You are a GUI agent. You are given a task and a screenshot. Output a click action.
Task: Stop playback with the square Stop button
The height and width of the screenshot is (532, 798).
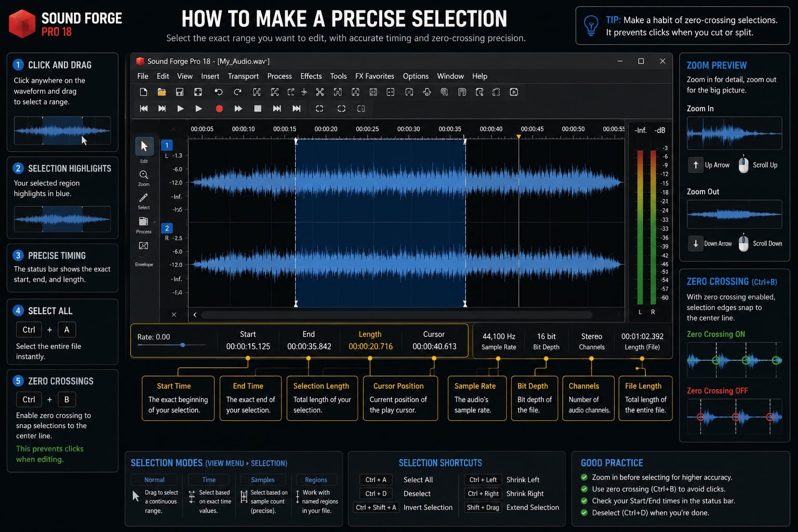point(257,109)
